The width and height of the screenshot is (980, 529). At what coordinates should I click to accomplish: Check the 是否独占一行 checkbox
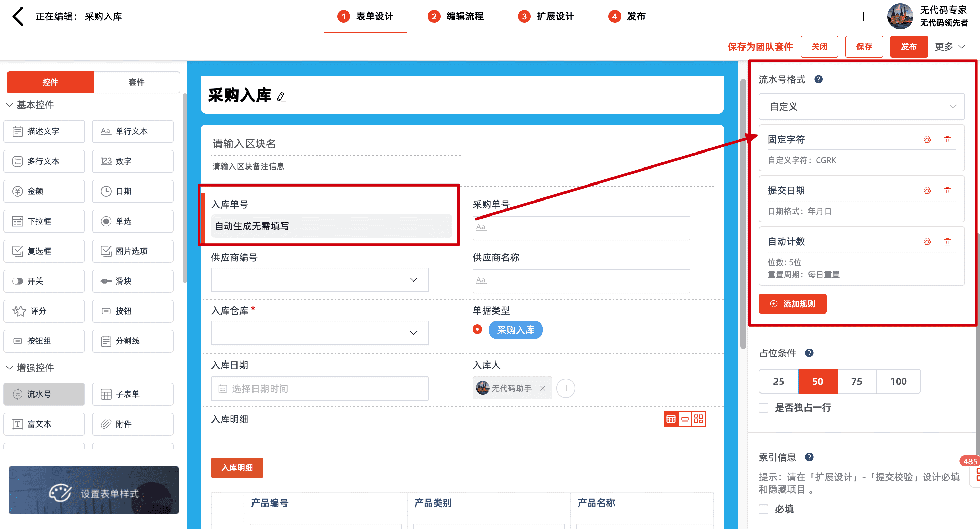(764, 407)
